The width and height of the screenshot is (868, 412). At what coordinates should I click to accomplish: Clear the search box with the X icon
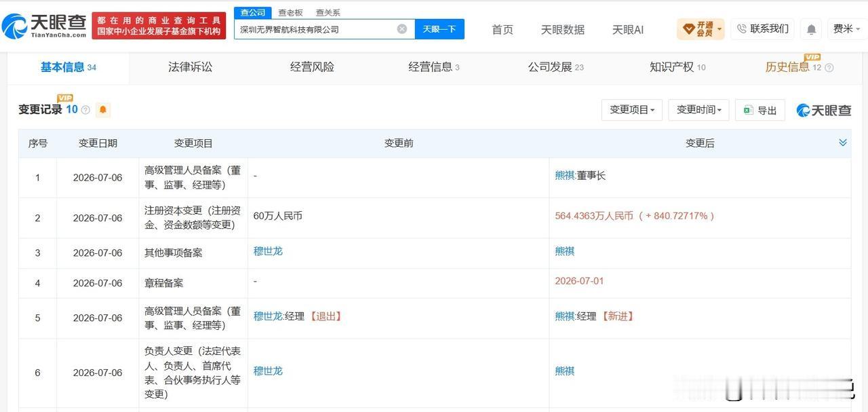pos(402,29)
